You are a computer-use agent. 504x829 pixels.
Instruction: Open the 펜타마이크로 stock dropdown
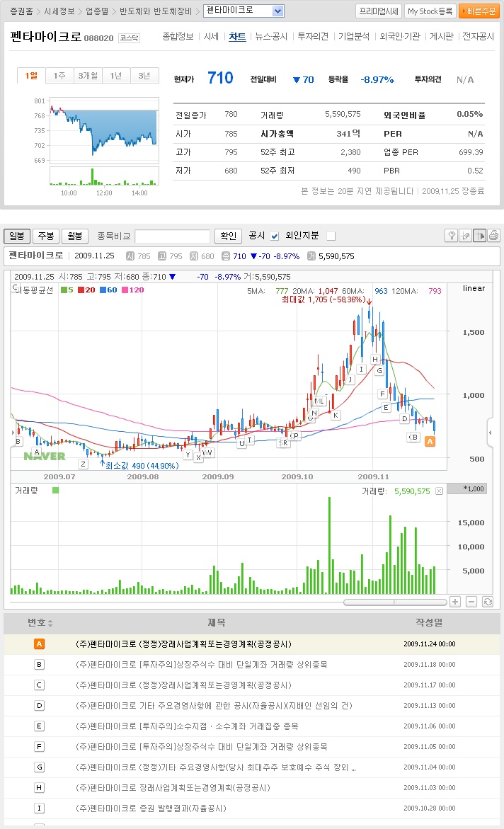(x=278, y=11)
